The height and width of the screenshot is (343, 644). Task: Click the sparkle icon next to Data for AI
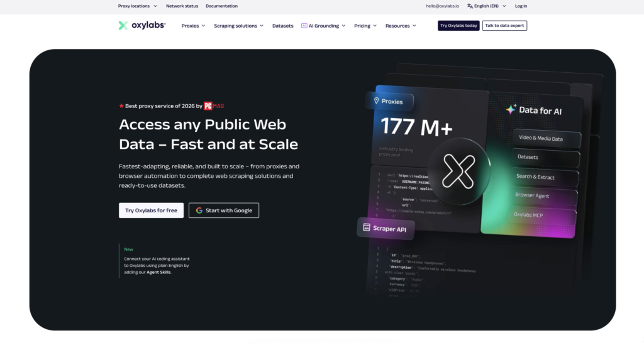pos(511,109)
